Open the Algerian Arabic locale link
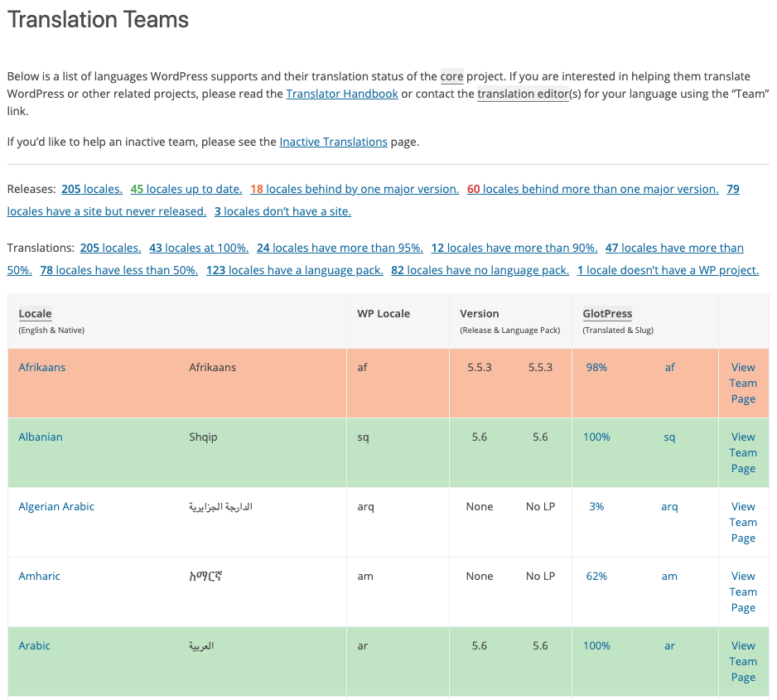Screen dimensions: 777x700 click(56, 506)
